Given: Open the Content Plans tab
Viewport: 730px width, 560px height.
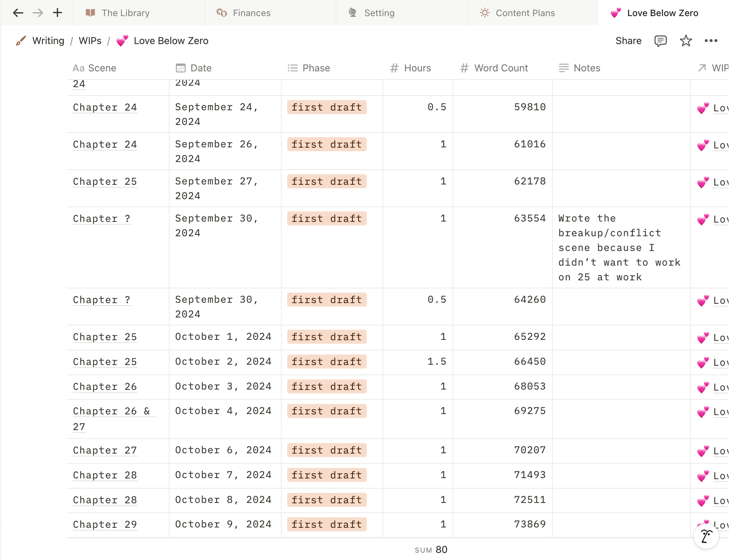Looking at the screenshot, I should click(x=525, y=13).
